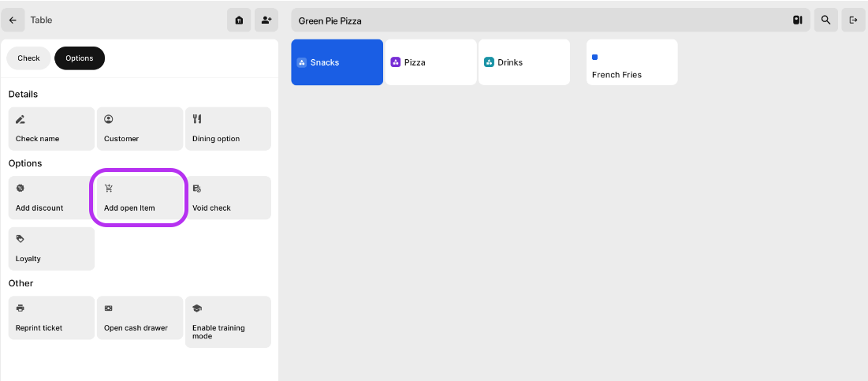Click Add discount

[x=51, y=198]
